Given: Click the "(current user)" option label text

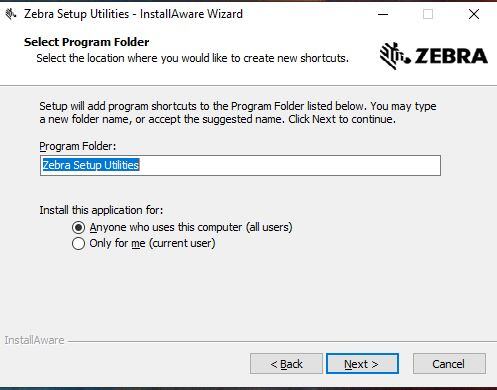Looking at the screenshot, I should pos(182,243).
